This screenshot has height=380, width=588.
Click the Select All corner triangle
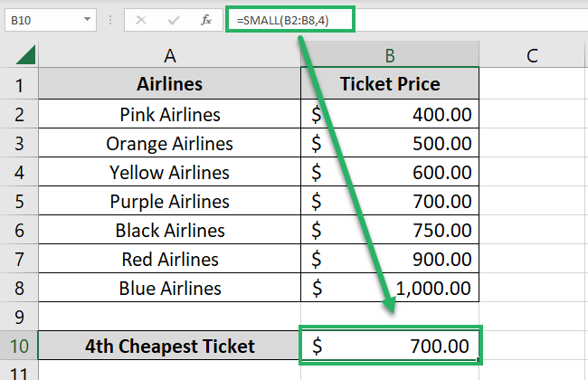[x=25, y=55]
